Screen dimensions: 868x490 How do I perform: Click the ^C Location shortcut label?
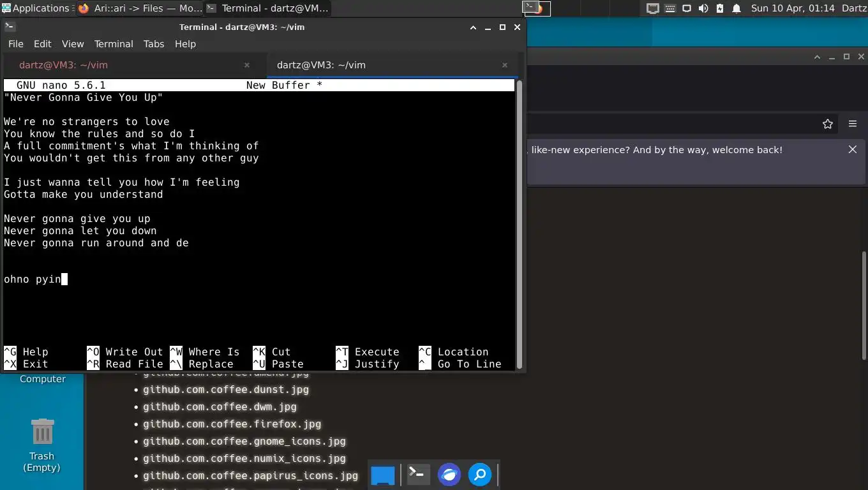(x=454, y=352)
